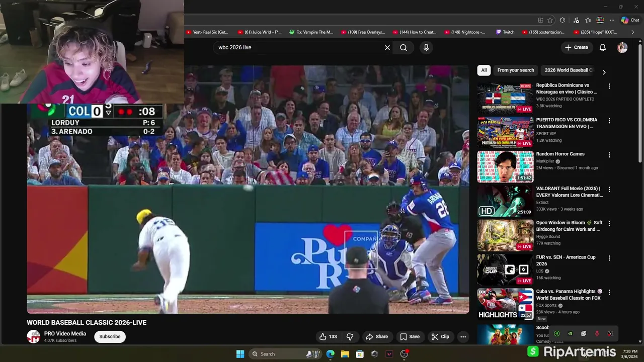Open the Copilot Chat button

(630, 20)
